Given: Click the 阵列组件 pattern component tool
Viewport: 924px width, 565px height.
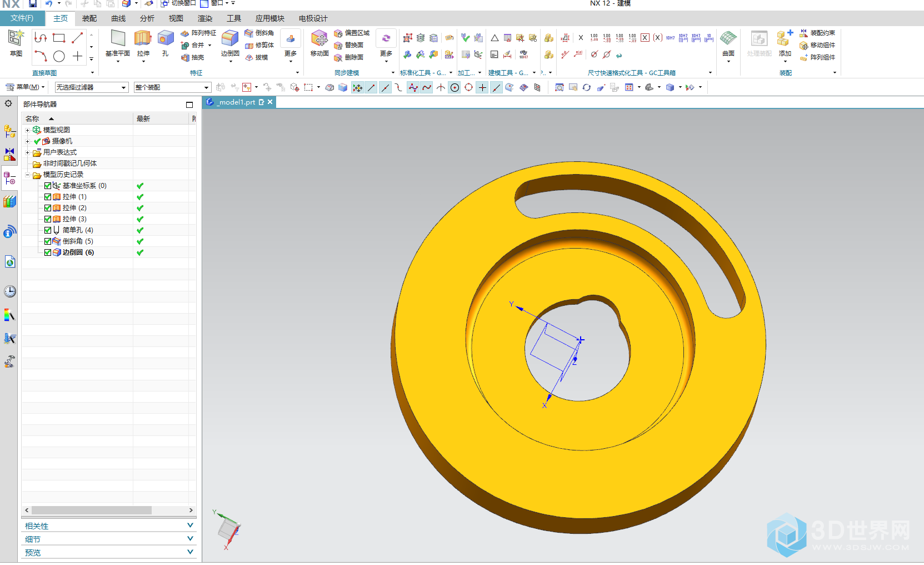Looking at the screenshot, I should 817,57.
